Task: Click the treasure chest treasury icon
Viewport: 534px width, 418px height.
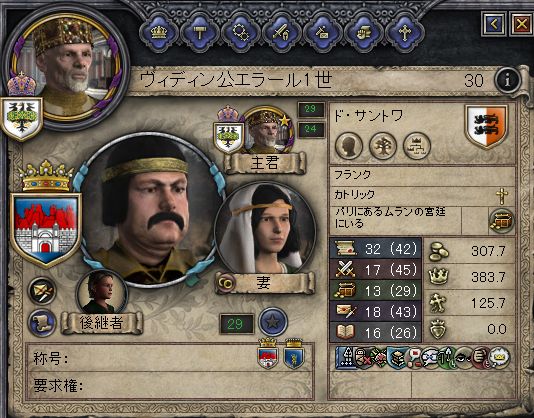Action: [x=502, y=221]
